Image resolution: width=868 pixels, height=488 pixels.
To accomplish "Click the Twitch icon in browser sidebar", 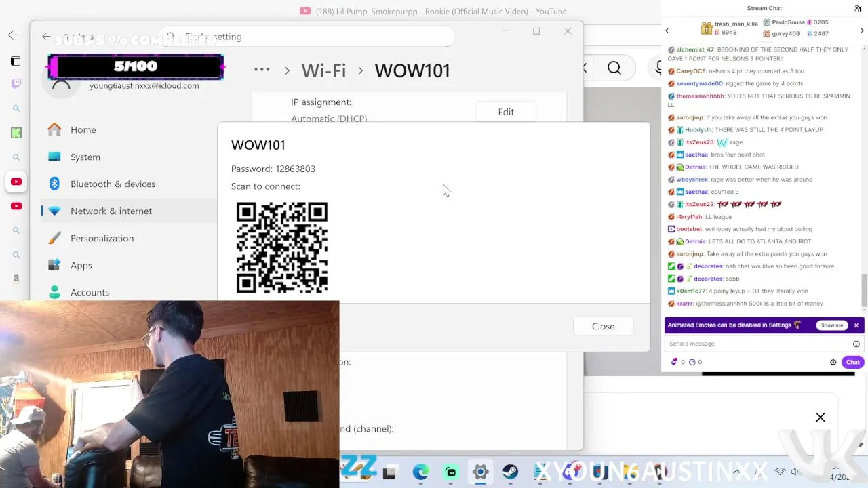I will 16,83.
